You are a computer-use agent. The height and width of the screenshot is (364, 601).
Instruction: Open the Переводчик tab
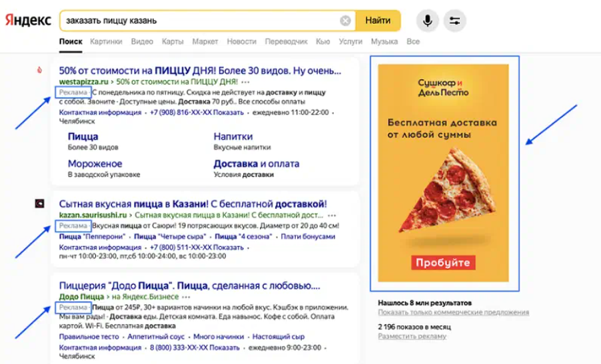pyautogui.click(x=286, y=41)
